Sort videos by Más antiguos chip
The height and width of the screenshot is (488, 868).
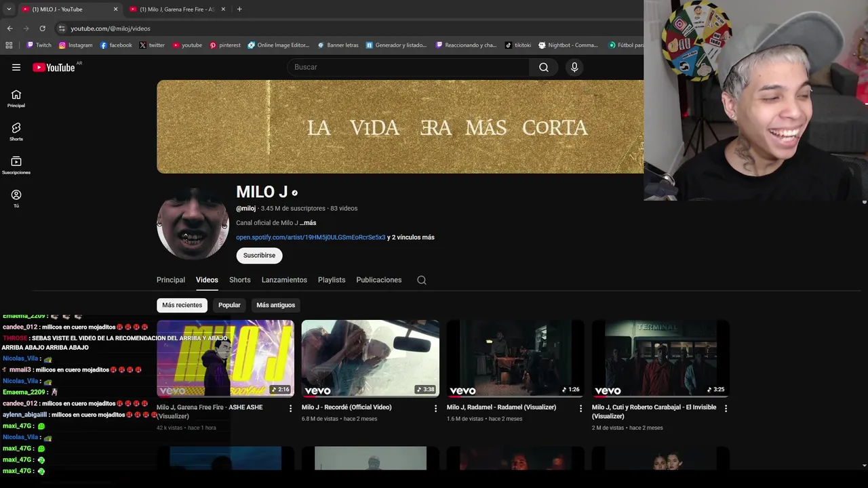coord(276,305)
